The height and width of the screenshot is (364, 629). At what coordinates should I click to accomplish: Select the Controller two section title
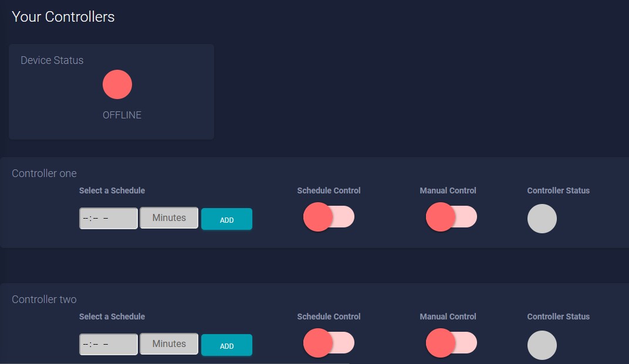point(44,300)
